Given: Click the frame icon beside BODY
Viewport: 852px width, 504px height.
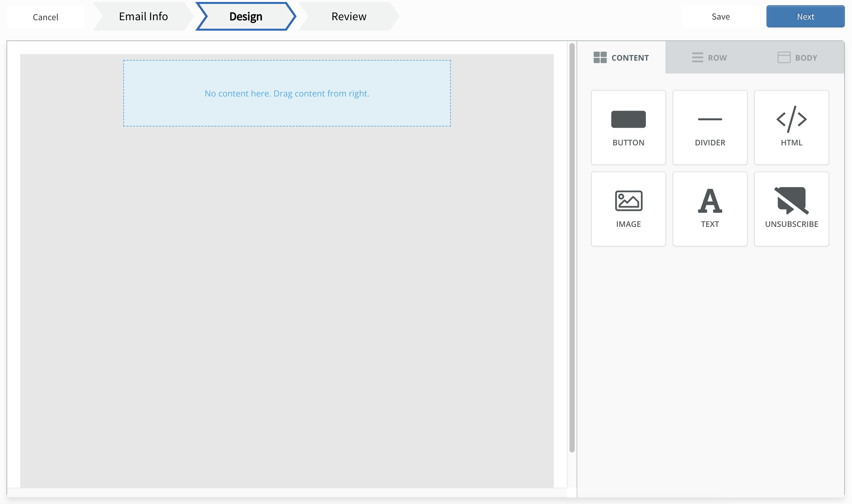Looking at the screenshot, I should (x=784, y=57).
